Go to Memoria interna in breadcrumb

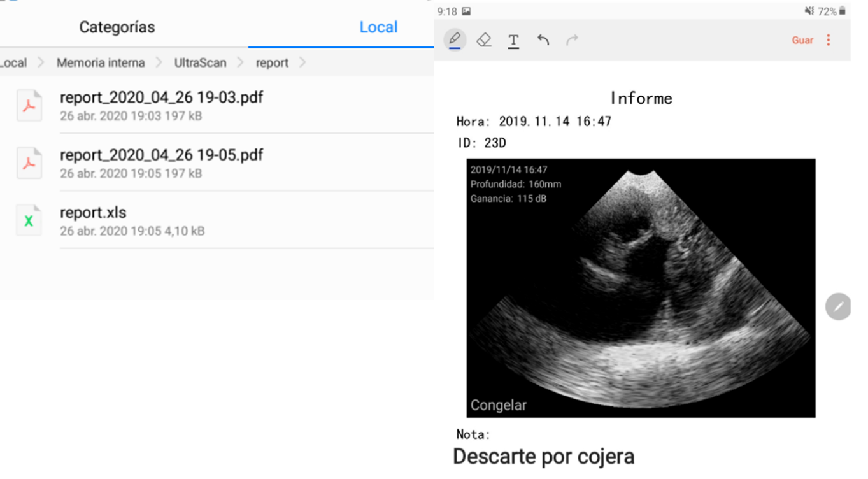pos(101,63)
